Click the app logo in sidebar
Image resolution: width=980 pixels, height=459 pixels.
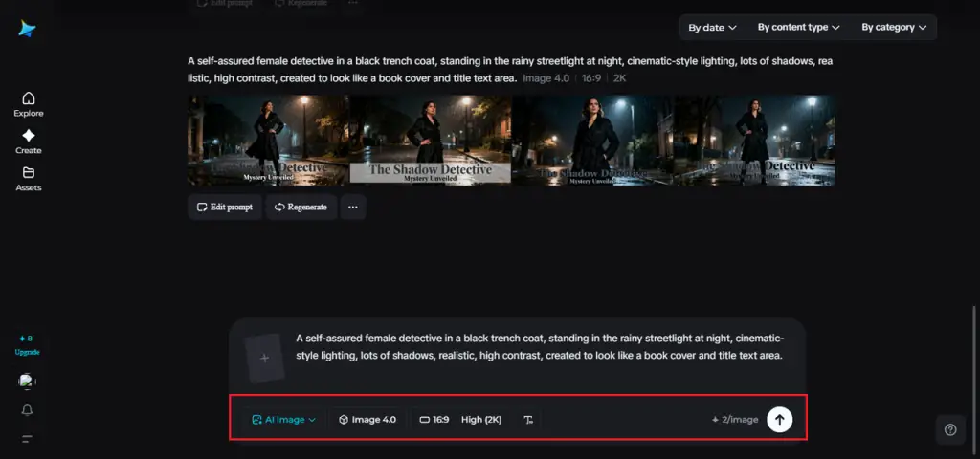click(27, 29)
